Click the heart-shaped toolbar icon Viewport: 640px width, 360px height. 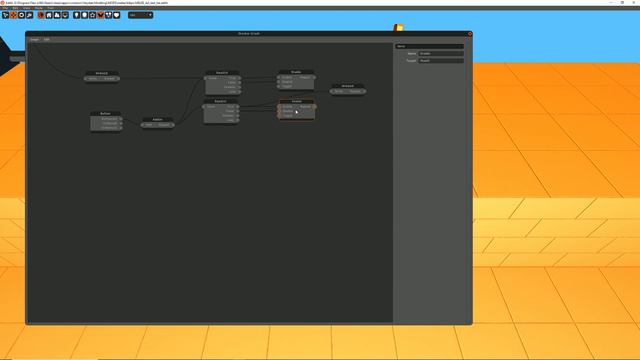116,15
